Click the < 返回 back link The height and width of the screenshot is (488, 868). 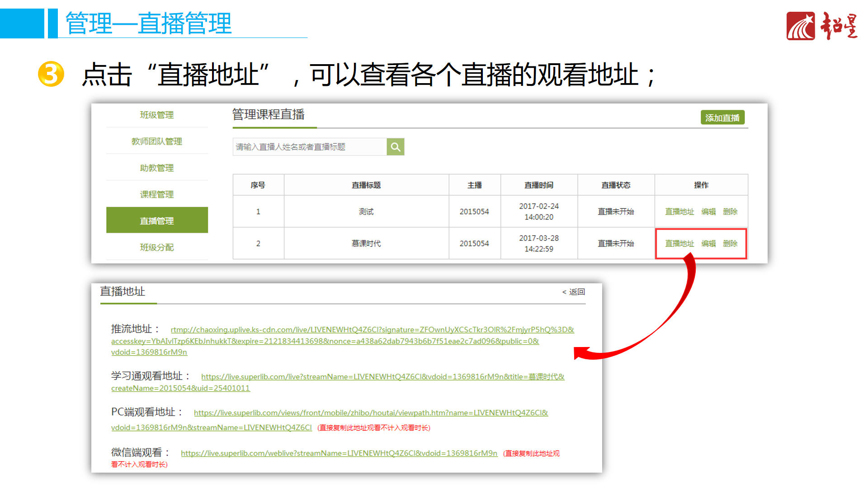[573, 292]
